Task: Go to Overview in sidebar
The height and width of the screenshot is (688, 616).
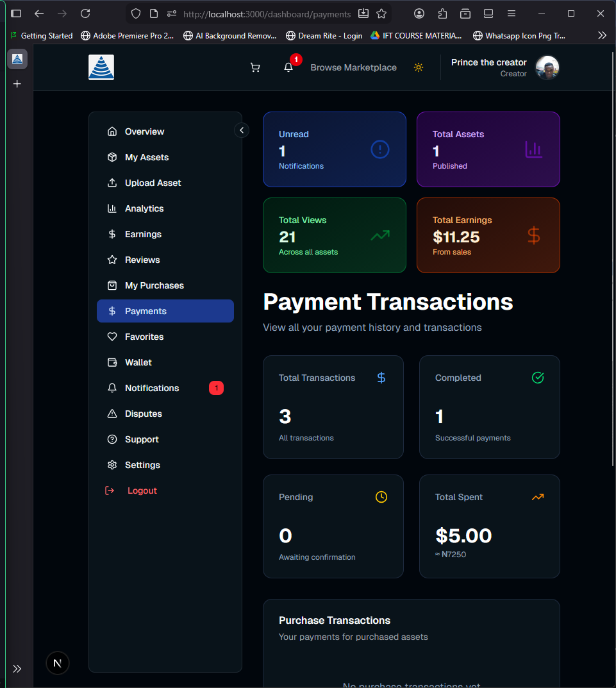Action: point(144,131)
